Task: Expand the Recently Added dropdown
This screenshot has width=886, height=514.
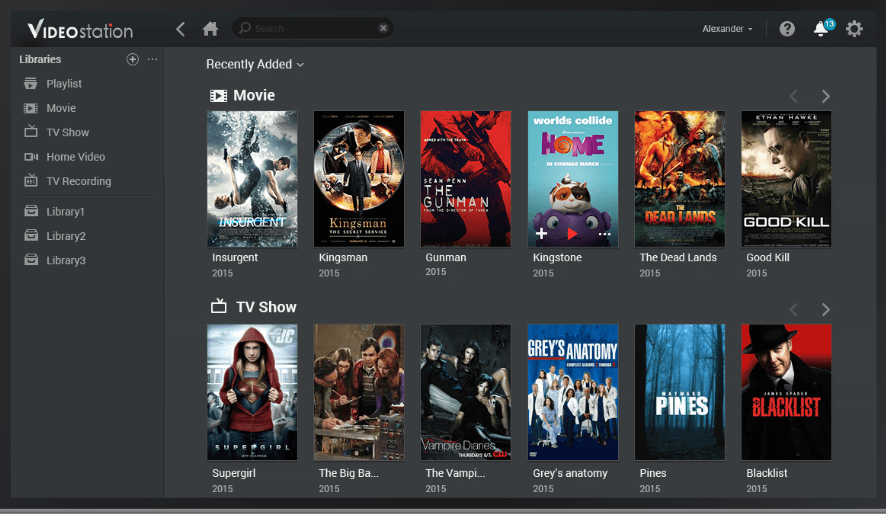Action: click(x=255, y=64)
